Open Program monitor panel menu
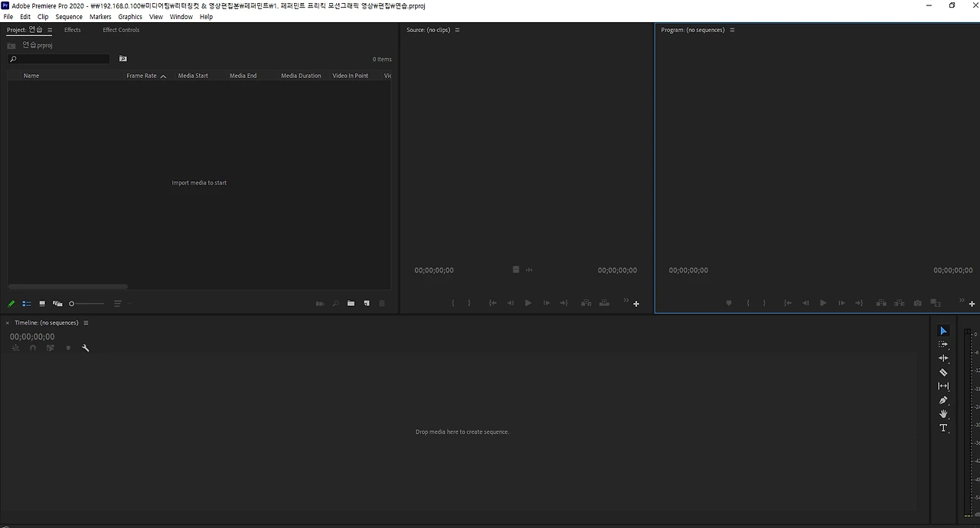 (732, 31)
